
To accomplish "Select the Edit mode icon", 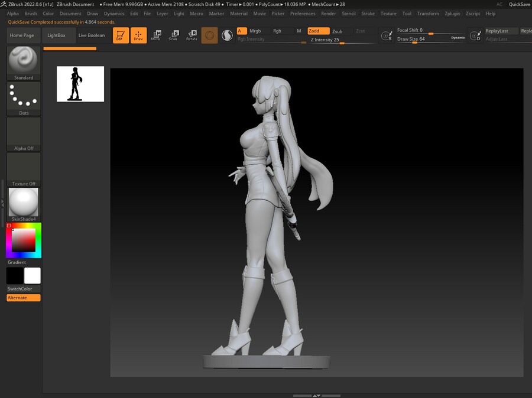I will click(x=121, y=35).
